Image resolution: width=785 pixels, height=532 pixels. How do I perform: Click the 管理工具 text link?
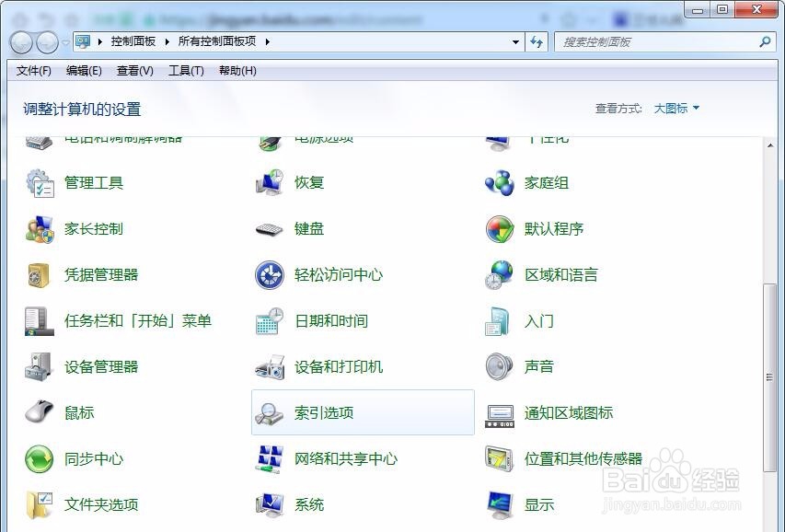coord(94,183)
